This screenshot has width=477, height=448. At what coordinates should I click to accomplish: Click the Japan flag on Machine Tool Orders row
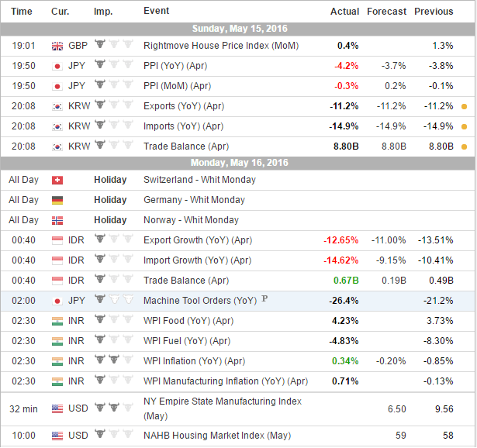(57, 301)
